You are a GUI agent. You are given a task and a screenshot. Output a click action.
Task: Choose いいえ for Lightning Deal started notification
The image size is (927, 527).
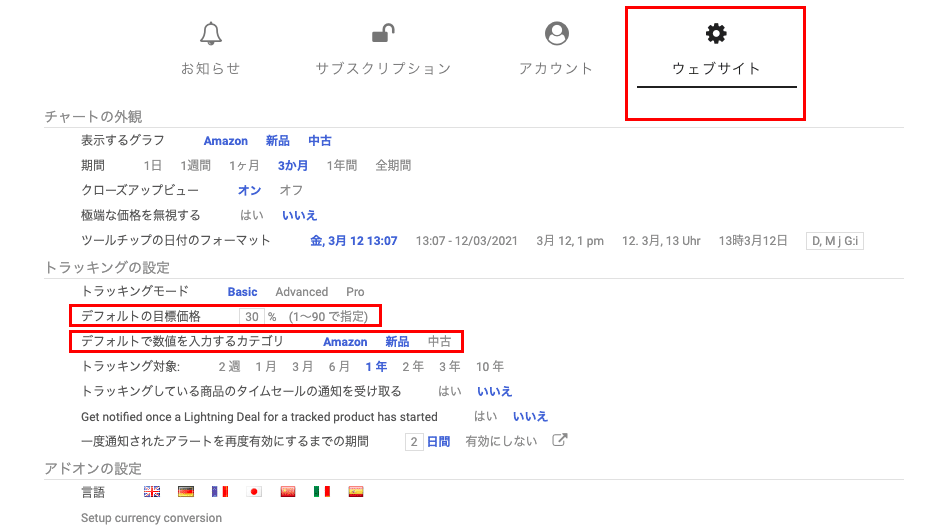[530, 416]
